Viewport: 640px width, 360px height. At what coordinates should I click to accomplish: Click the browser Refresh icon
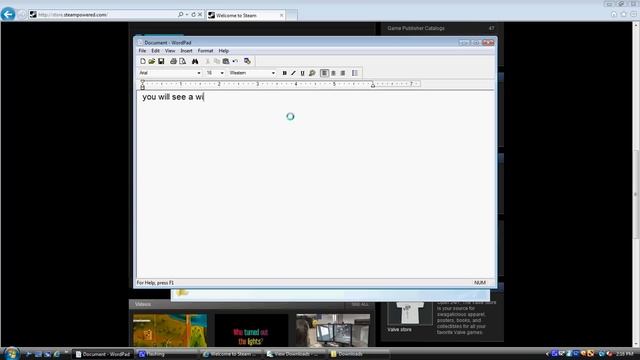(x=193, y=15)
